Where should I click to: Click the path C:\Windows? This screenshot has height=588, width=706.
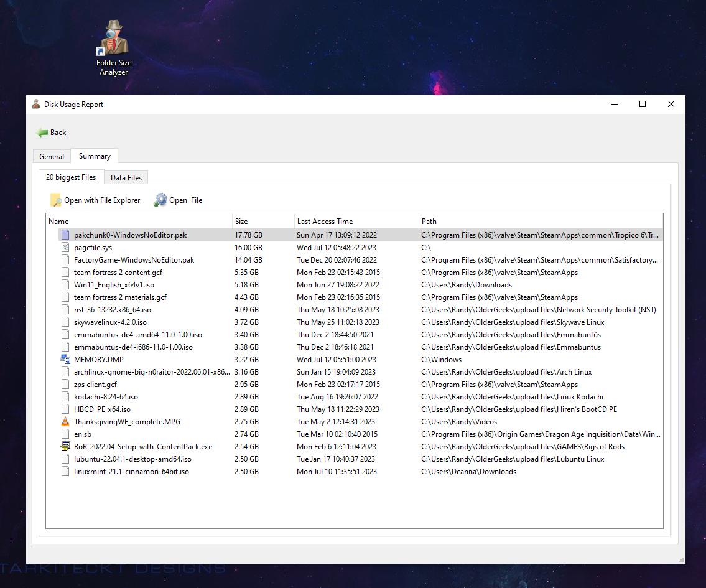[x=441, y=359]
